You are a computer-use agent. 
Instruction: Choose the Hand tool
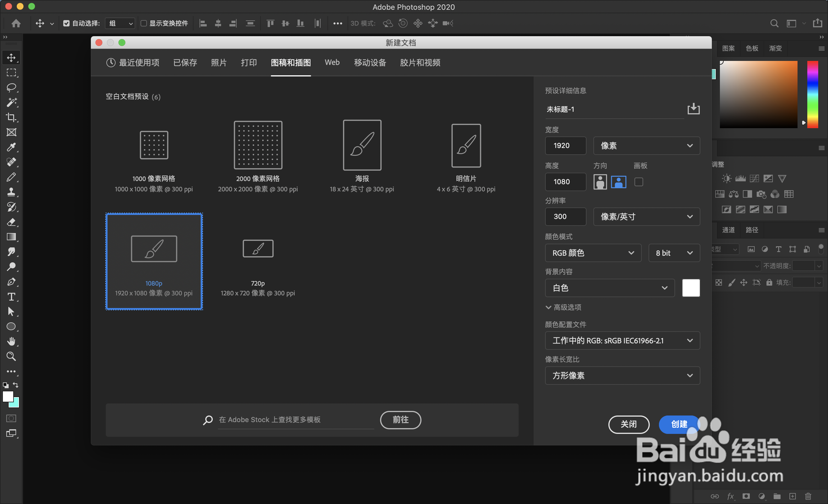[11, 341]
